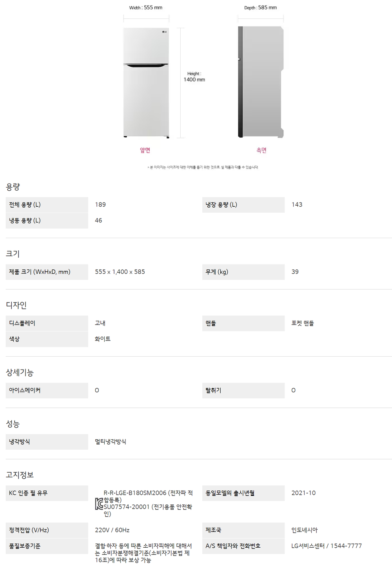Click the pink 앞면 caption
Image resolution: width=392 pixels, height=572 pixels.
145,150
